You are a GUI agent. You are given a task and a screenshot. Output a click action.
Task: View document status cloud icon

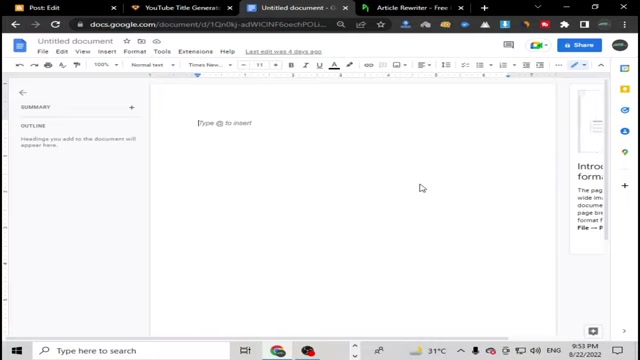(156, 41)
